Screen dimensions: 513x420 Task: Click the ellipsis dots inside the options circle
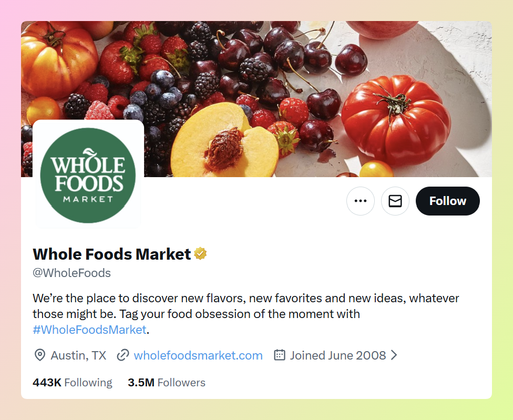pos(361,201)
